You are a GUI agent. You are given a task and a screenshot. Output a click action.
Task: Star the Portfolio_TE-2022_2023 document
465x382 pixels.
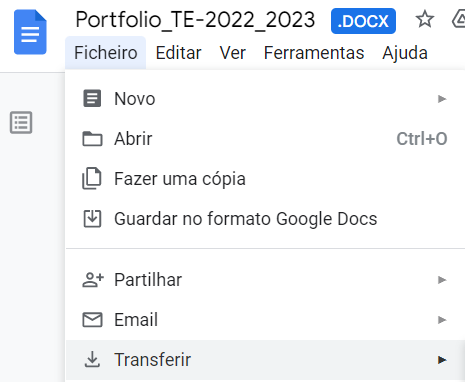tap(425, 19)
